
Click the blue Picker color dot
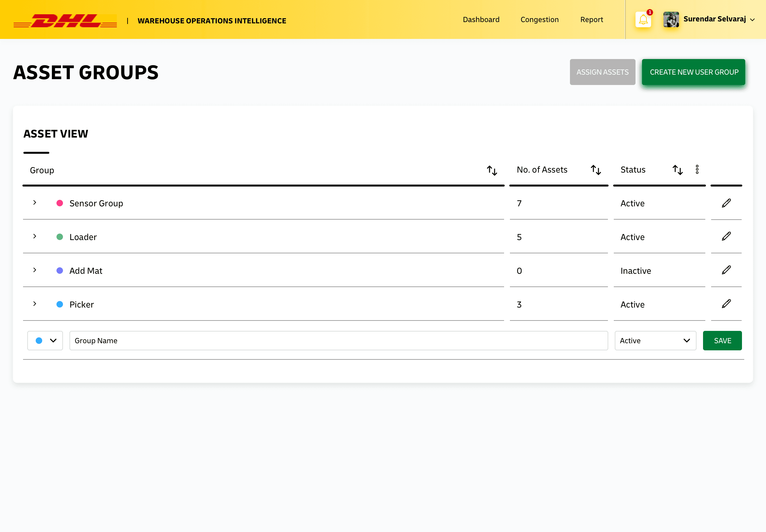tap(60, 304)
